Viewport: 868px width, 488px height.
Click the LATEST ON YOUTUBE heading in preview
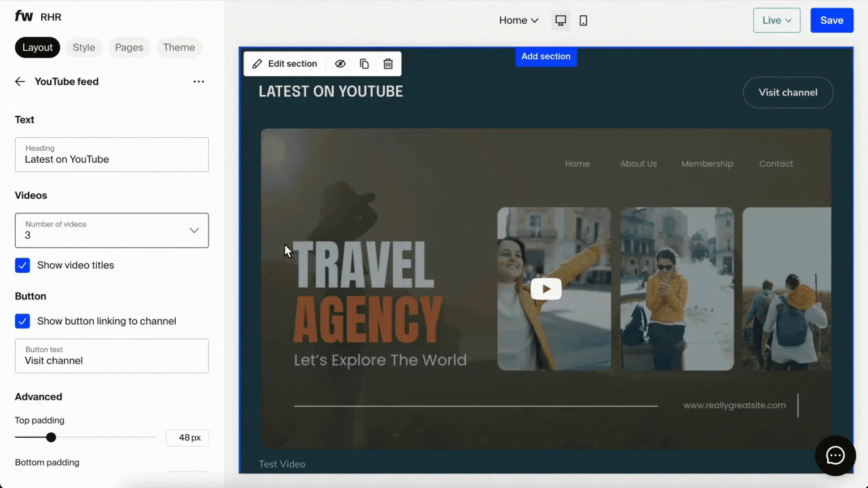point(331,91)
